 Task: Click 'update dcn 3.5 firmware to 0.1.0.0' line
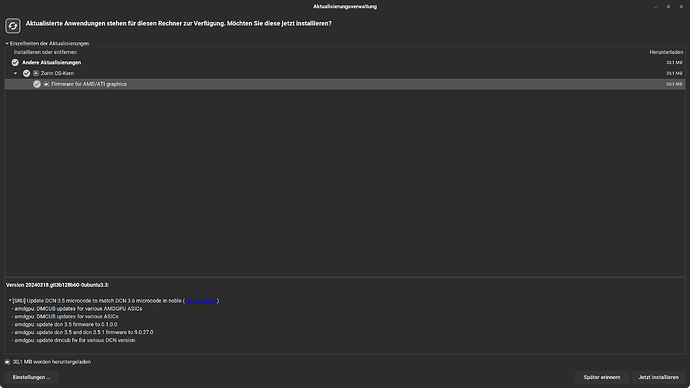66,324
